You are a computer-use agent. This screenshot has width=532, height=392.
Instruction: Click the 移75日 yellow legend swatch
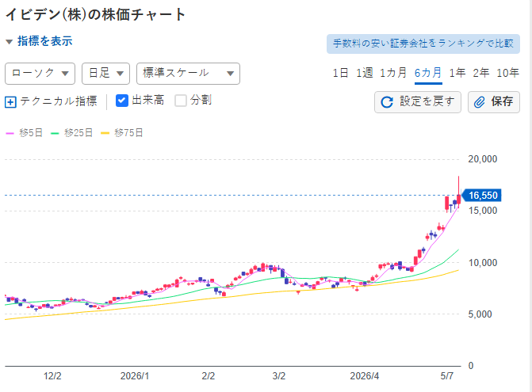(x=105, y=133)
